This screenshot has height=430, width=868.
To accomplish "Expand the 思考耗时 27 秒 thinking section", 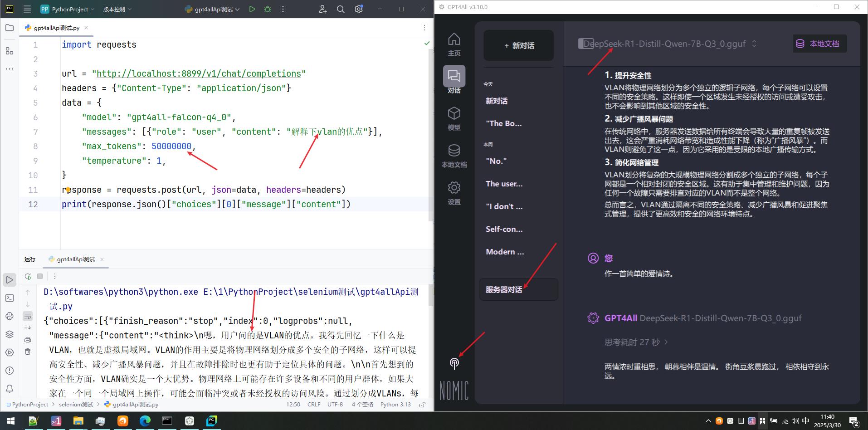I will click(x=636, y=342).
